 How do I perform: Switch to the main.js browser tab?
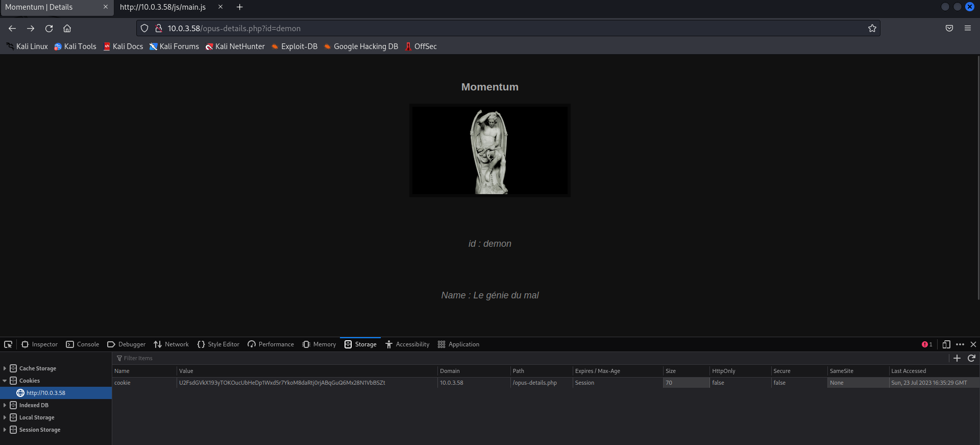click(x=163, y=7)
